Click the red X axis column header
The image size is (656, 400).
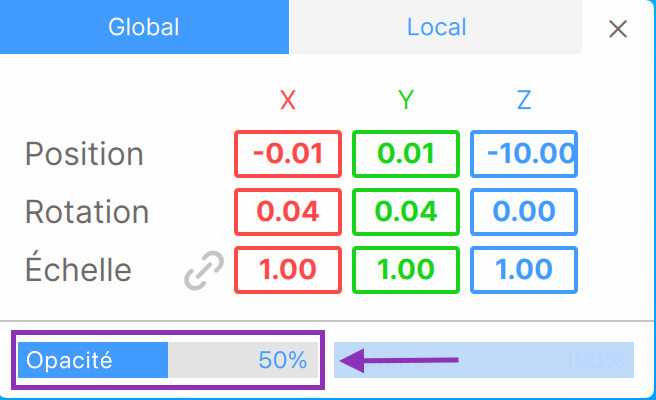pos(288,100)
